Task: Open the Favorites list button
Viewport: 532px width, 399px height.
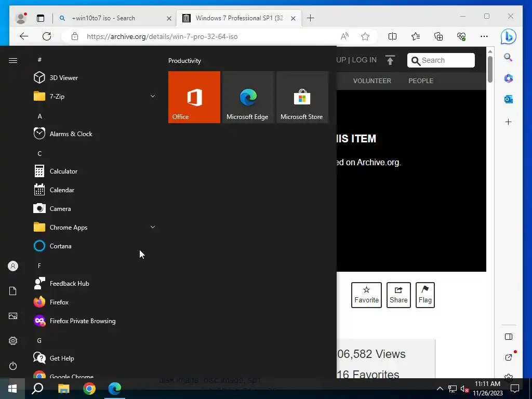Action: 415,36
